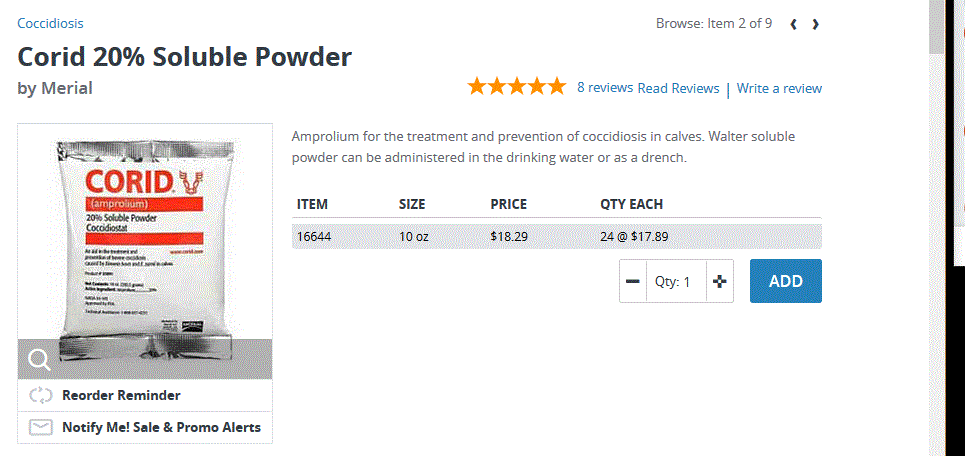
Task: Click the Reorder Reminder circular arrows icon
Action: [40, 395]
